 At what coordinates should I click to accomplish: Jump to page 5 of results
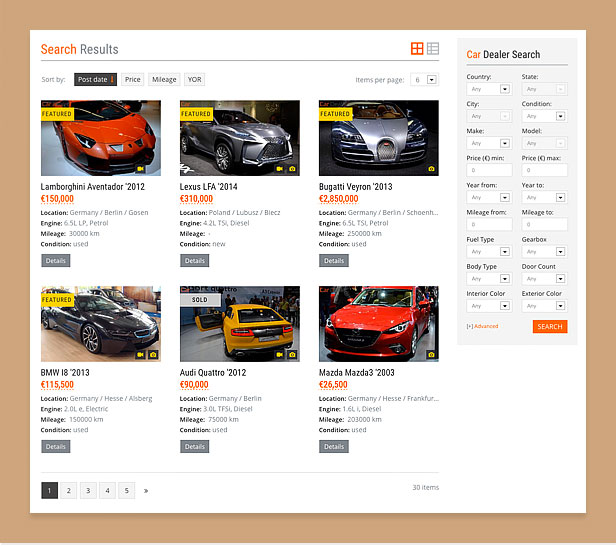126,490
